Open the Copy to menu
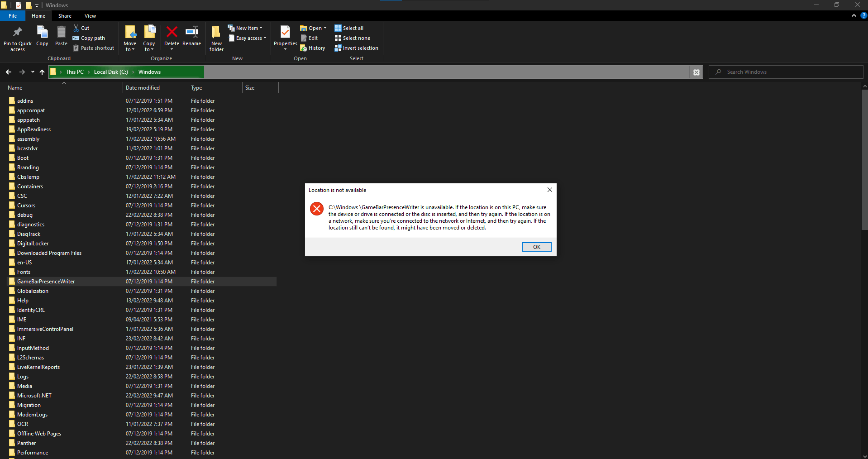The image size is (868, 459). click(x=149, y=38)
